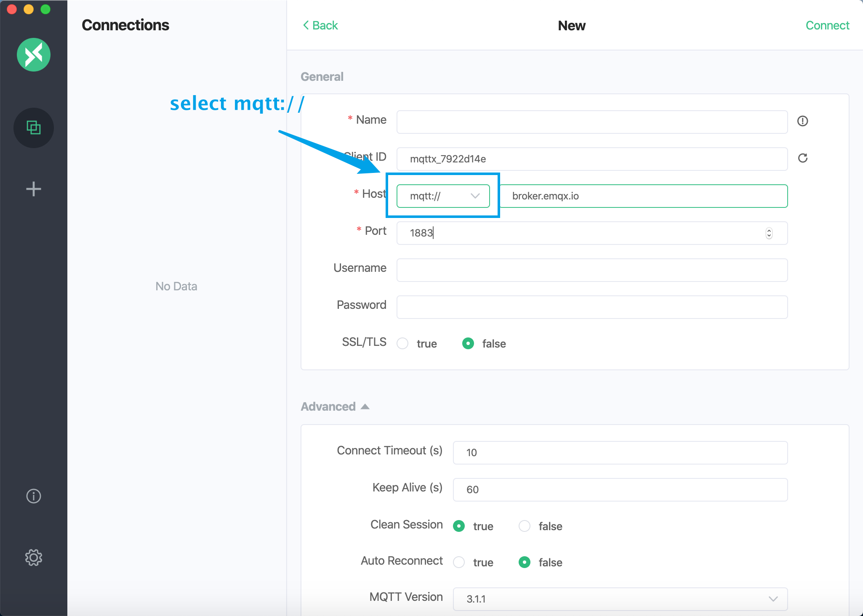
Task: Open the MQTT Version dropdown
Action: (x=620, y=599)
